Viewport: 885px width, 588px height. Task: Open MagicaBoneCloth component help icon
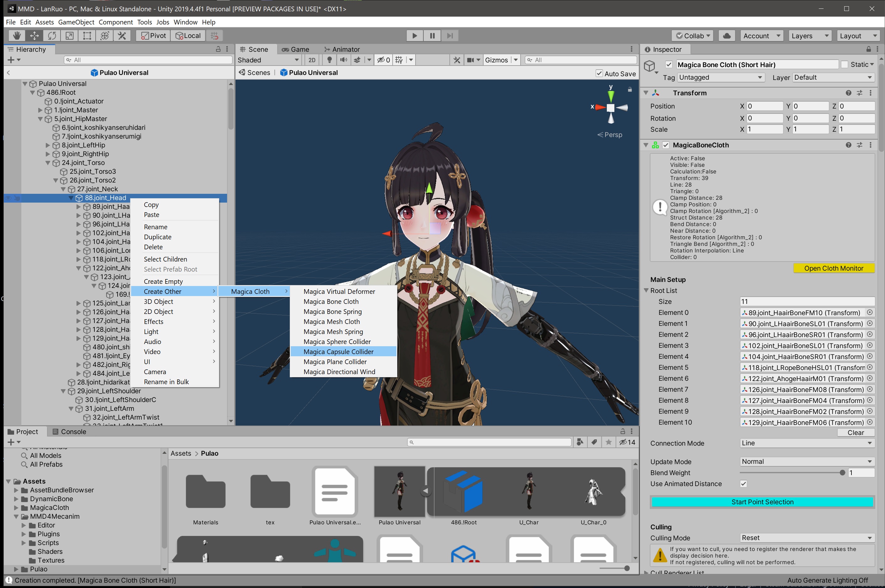coord(848,145)
